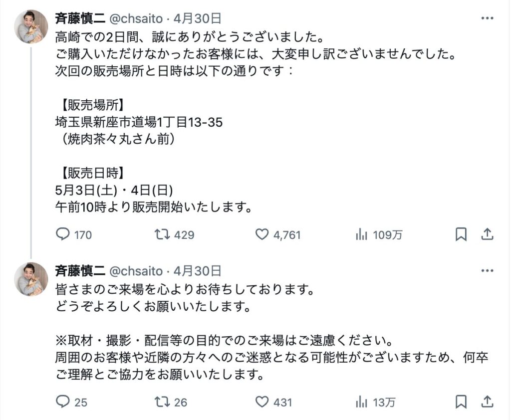Open profile picture on the second tweet
This screenshot has height=420, width=511.
[31, 279]
